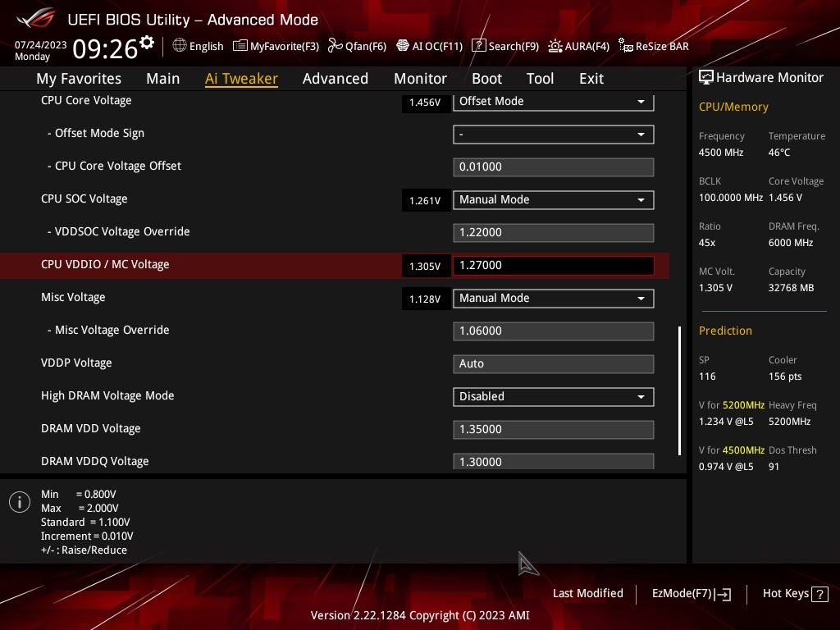Open clock settings gear icon
Viewport: 840px width, 630px height.
click(146, 43)
